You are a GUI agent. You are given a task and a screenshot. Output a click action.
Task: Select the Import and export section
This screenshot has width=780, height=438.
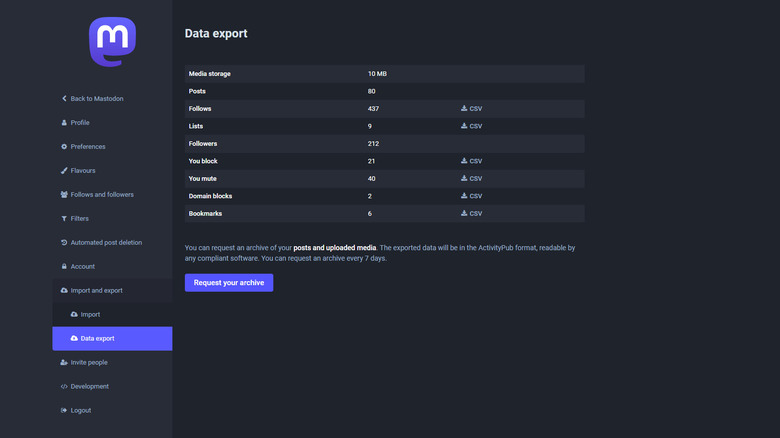click(x=112, y=290)
